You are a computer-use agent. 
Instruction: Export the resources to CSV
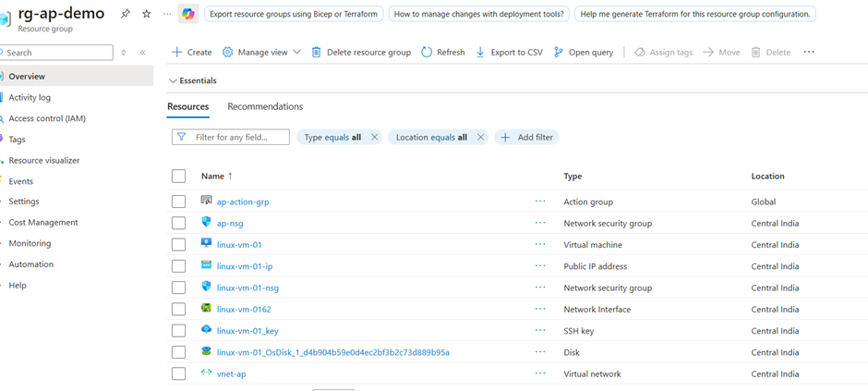point(510,52)
